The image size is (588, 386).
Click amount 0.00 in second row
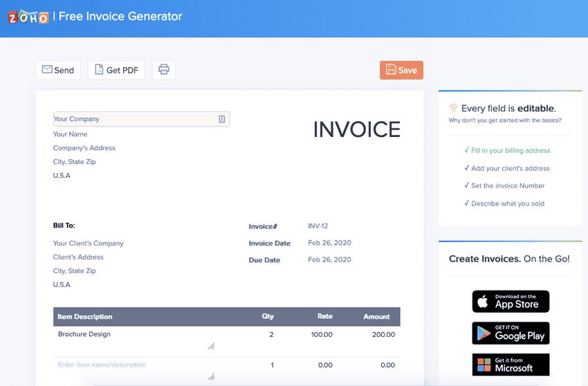(x=388, y=365)
